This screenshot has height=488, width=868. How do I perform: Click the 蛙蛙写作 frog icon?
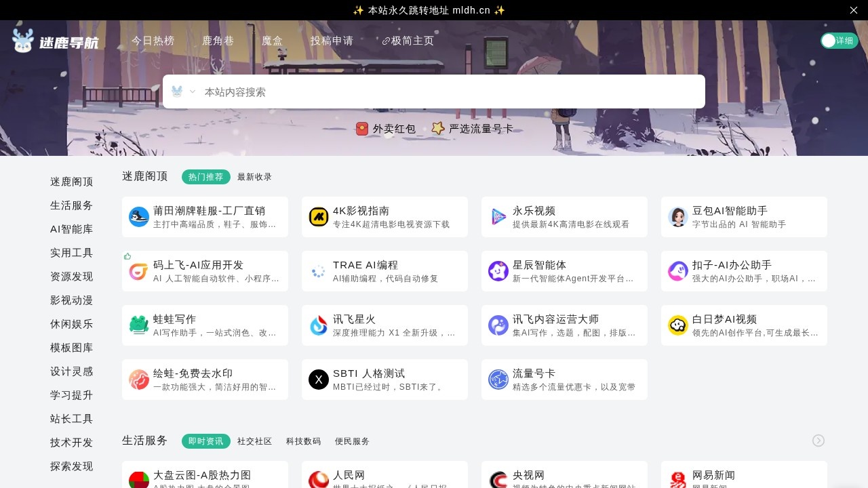(139, 325)
